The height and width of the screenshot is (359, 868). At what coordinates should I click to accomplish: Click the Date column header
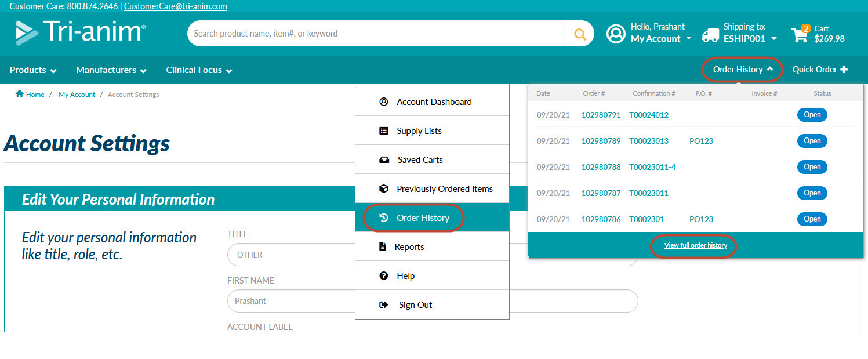(543, 93)
